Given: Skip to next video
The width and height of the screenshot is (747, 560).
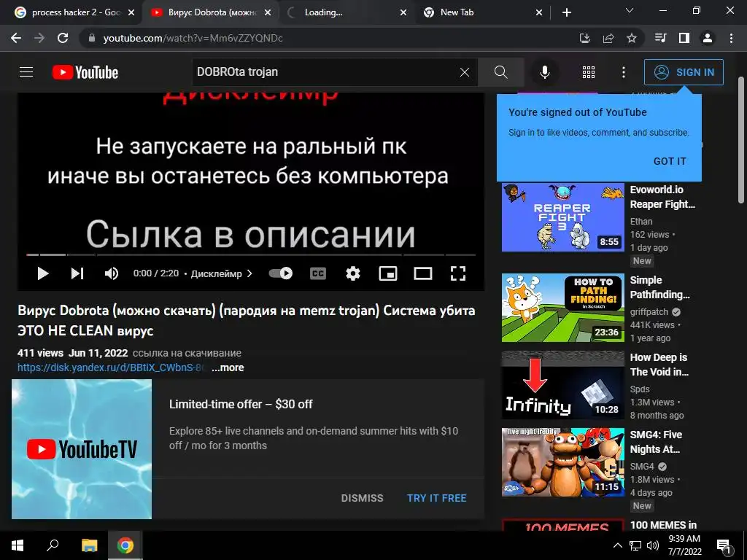Looking at the screenshot, I should point(77,273).
